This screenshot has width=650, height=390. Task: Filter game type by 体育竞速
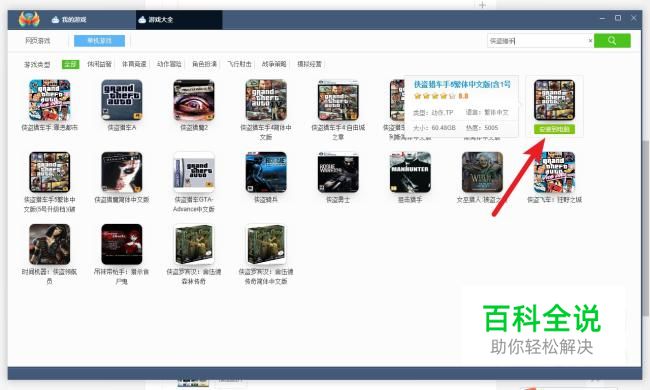(134, 64)
